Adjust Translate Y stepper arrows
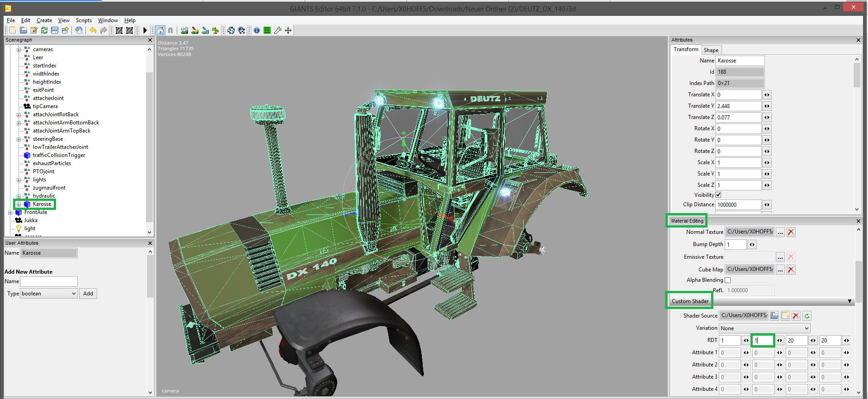Viewport: 868px width, 399px height. pos(767,106)
